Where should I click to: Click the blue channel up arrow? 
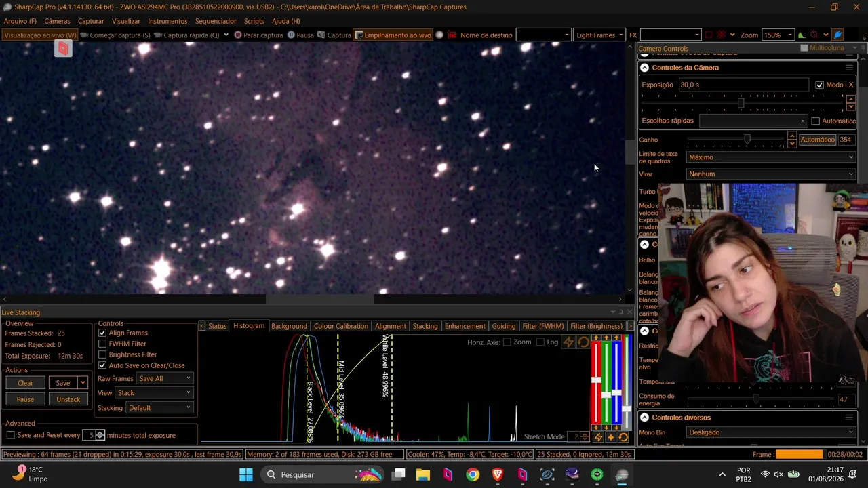(x=616, y=338)
